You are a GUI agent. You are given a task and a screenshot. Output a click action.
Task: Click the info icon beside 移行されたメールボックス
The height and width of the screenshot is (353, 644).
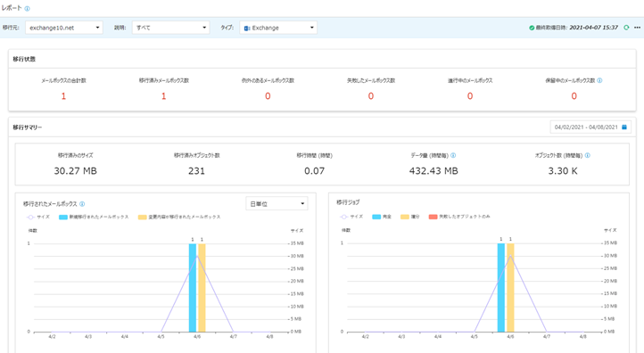82,204
